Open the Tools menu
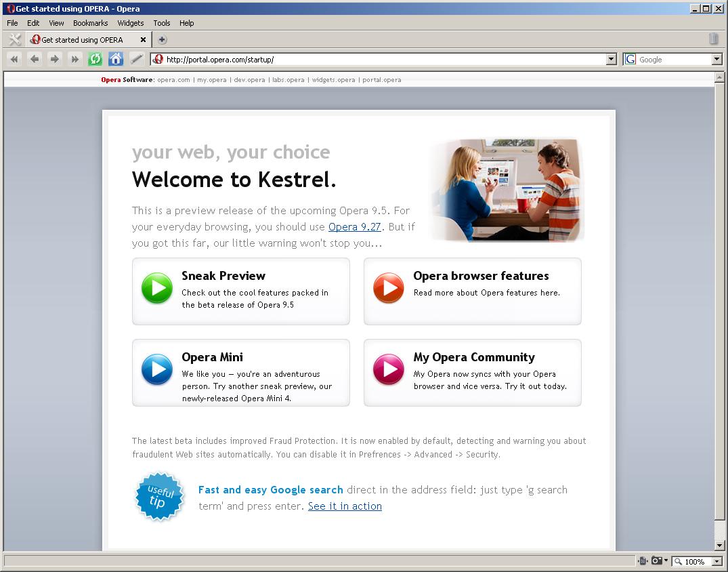 (162, 23)
